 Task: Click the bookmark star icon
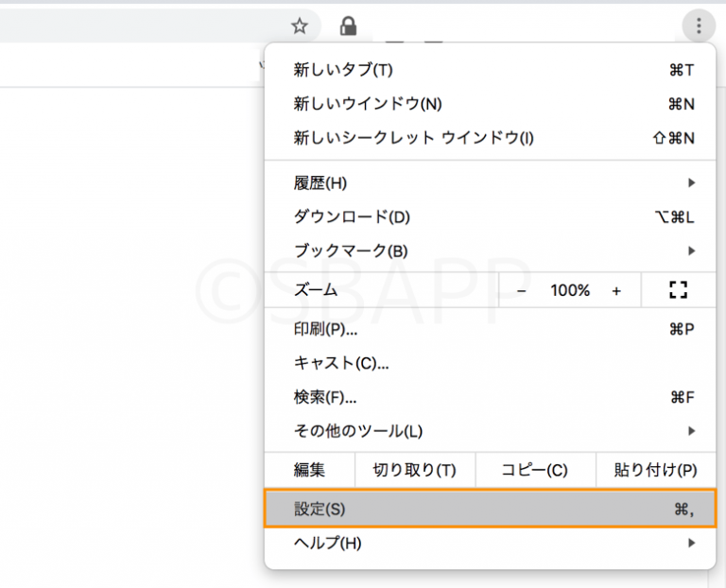click(300, 26)
